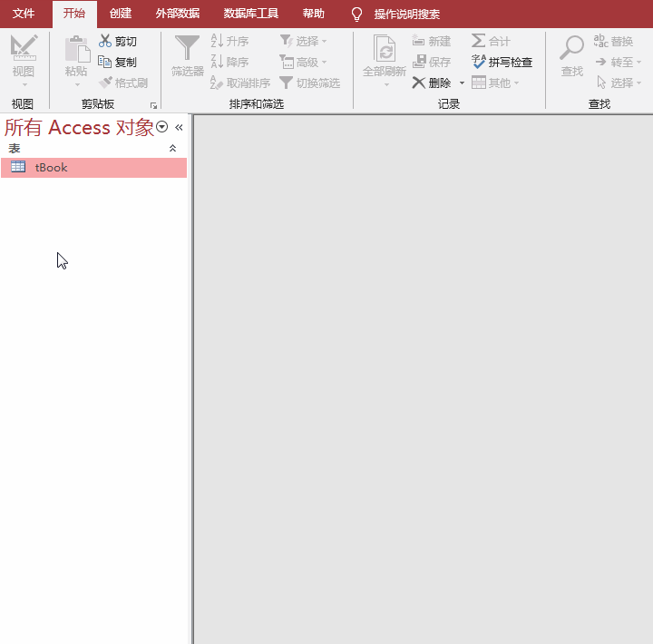
Task: Click the 剪切 cut scissors icon
Action: 105,41
